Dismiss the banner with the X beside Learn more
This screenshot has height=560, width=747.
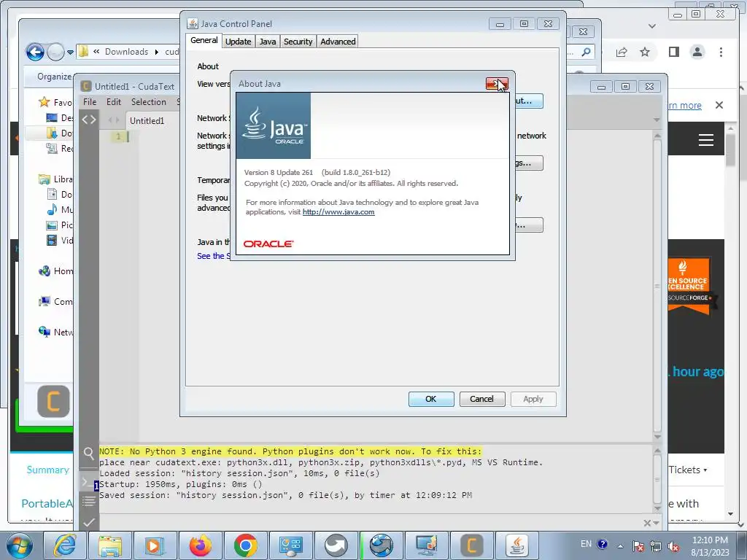[719, 105]
